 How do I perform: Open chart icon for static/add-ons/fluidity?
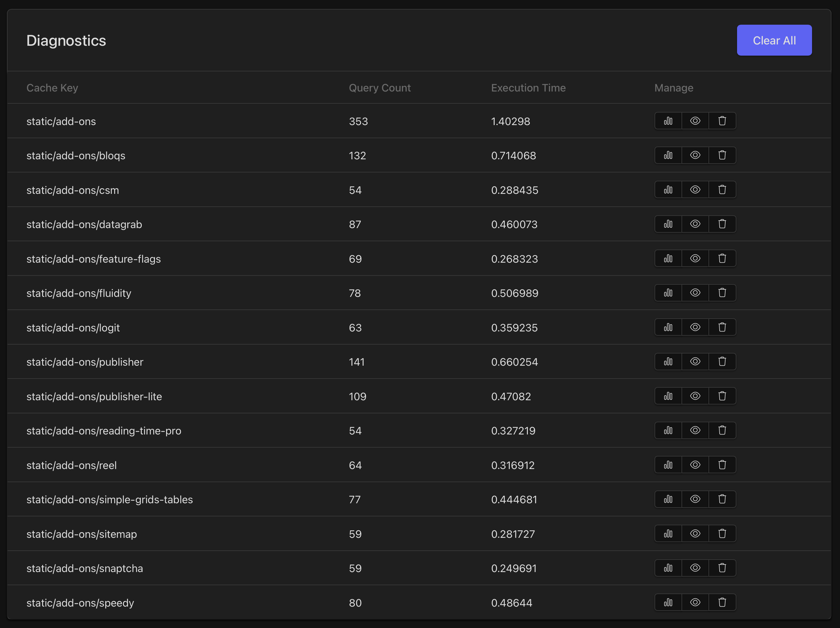[668, 293]
